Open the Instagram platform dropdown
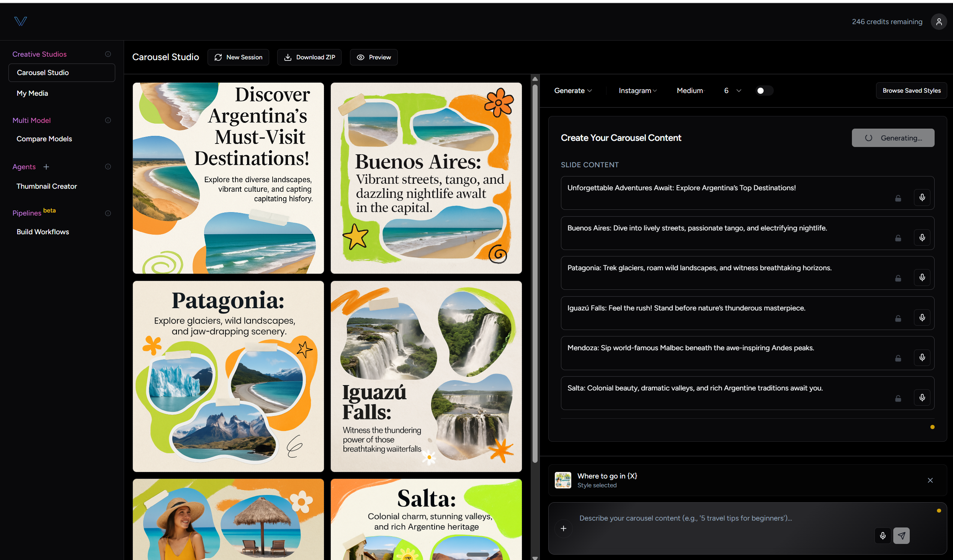Viewport: 953px width, 560px height. point(638,91)
